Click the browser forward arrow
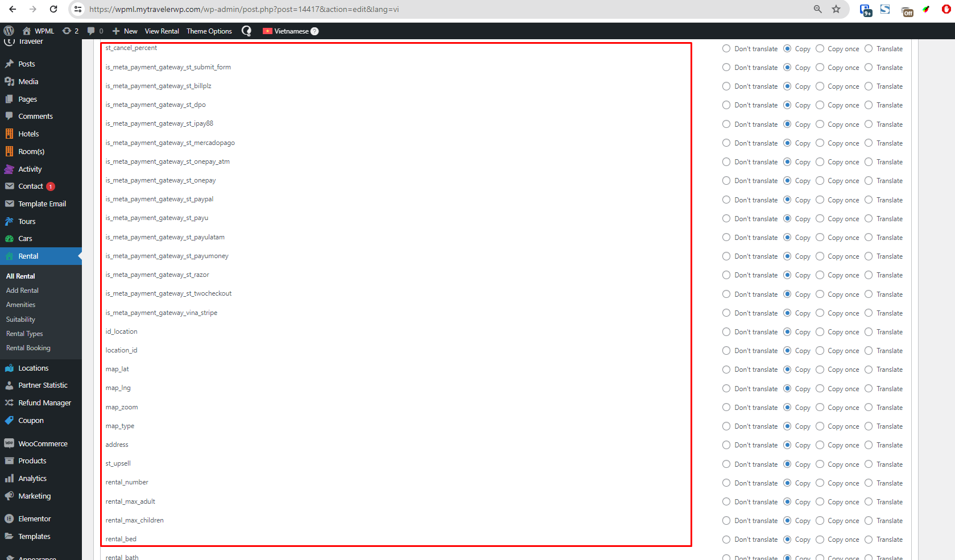Image resolution: width=955 pixels, height=560 pixels. point(33,9)
